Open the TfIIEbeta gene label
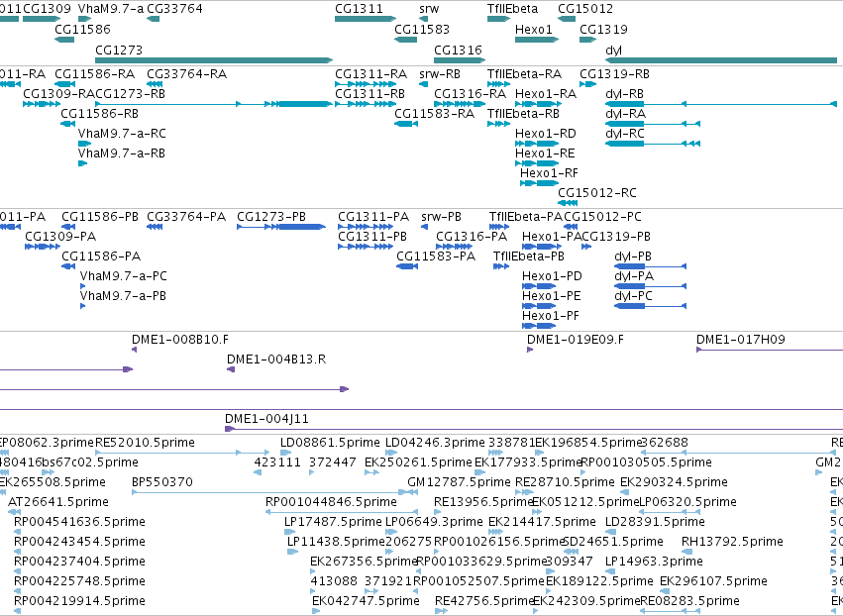 [x=512, y=9]
